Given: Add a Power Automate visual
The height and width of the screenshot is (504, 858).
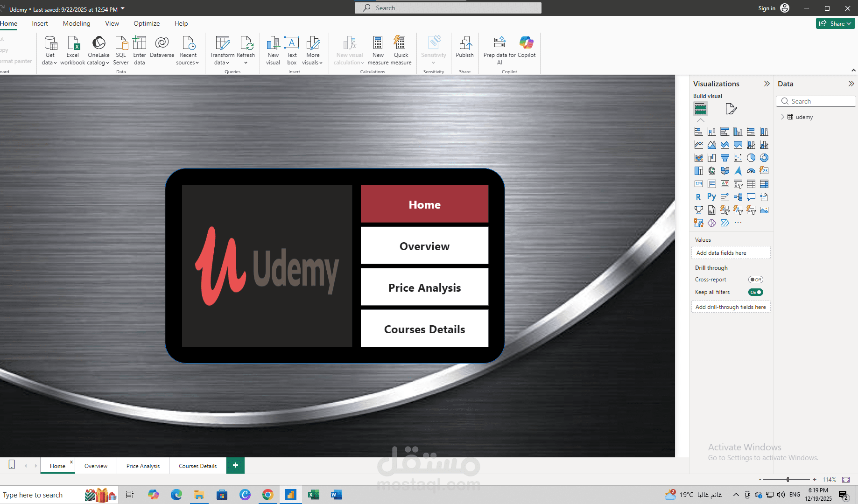Looking at the screenshot, I should click(724, 223).
